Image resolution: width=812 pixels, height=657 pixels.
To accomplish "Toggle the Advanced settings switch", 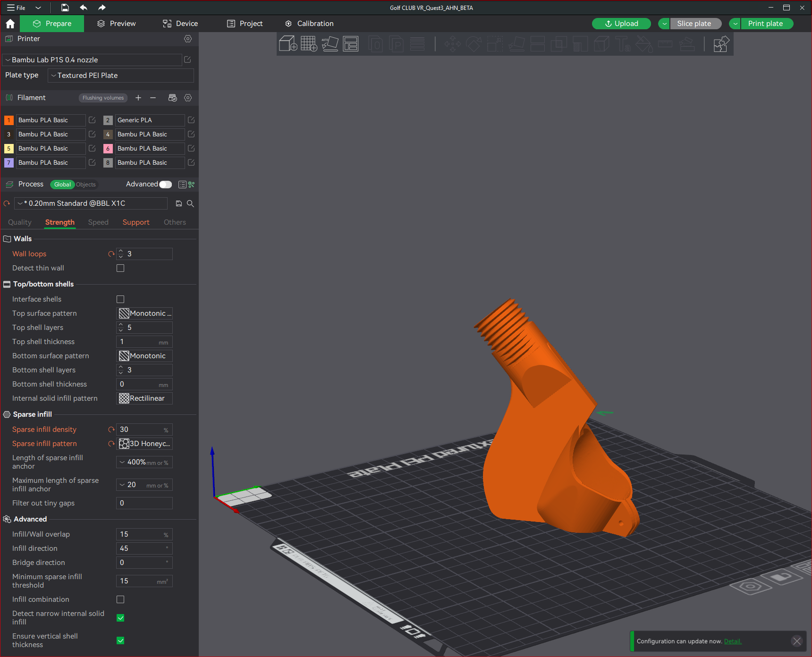I will point(166,185).
